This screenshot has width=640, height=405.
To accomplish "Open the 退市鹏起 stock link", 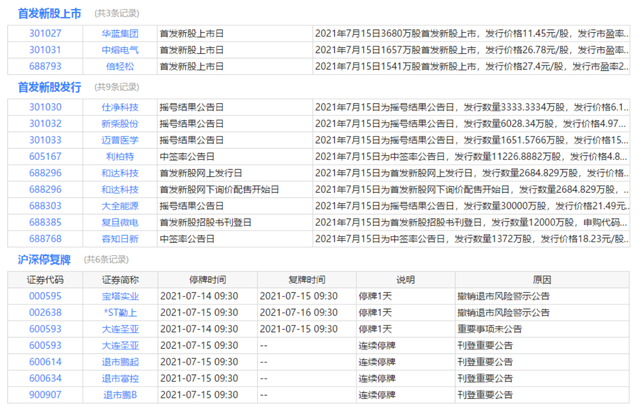I will pyautogui.click(x=121, y=362).
